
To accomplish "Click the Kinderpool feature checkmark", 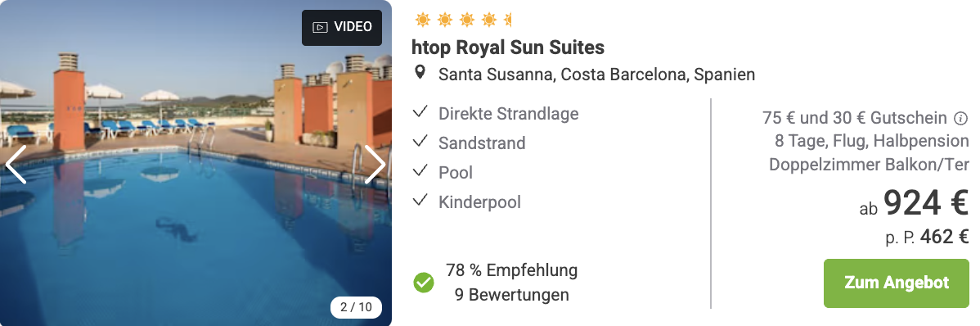I will tap(420, 201).
